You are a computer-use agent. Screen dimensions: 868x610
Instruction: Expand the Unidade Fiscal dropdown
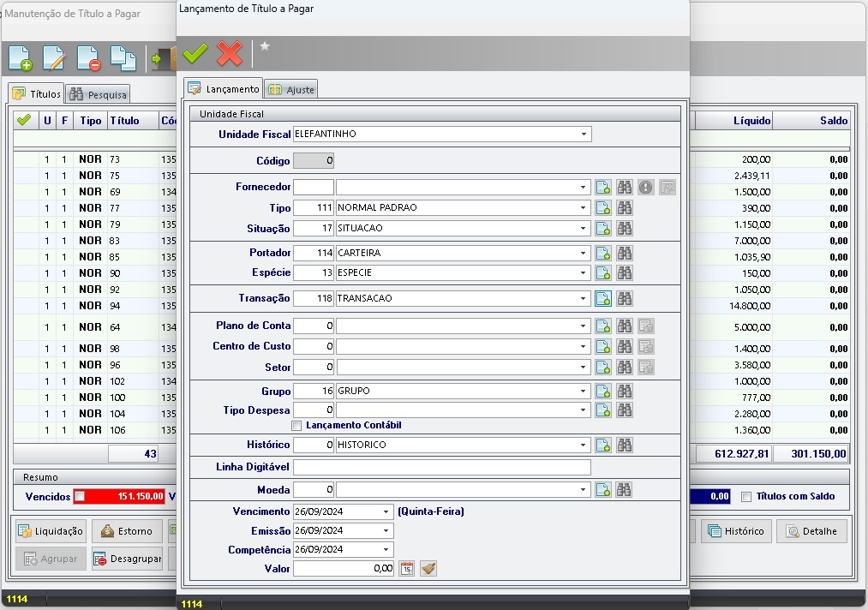584,135
